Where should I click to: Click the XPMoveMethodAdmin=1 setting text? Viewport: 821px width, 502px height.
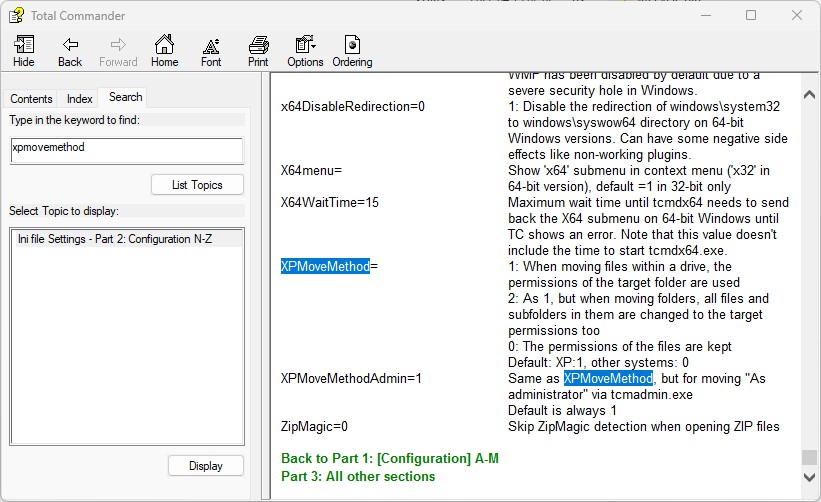coord(351,378)
